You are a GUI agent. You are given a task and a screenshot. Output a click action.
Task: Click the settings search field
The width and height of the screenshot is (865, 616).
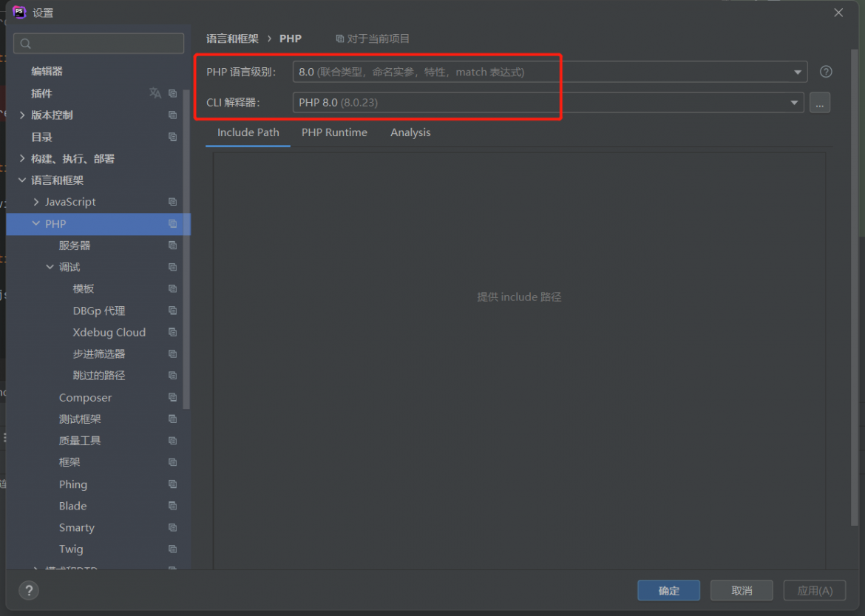tap(99, 43)
